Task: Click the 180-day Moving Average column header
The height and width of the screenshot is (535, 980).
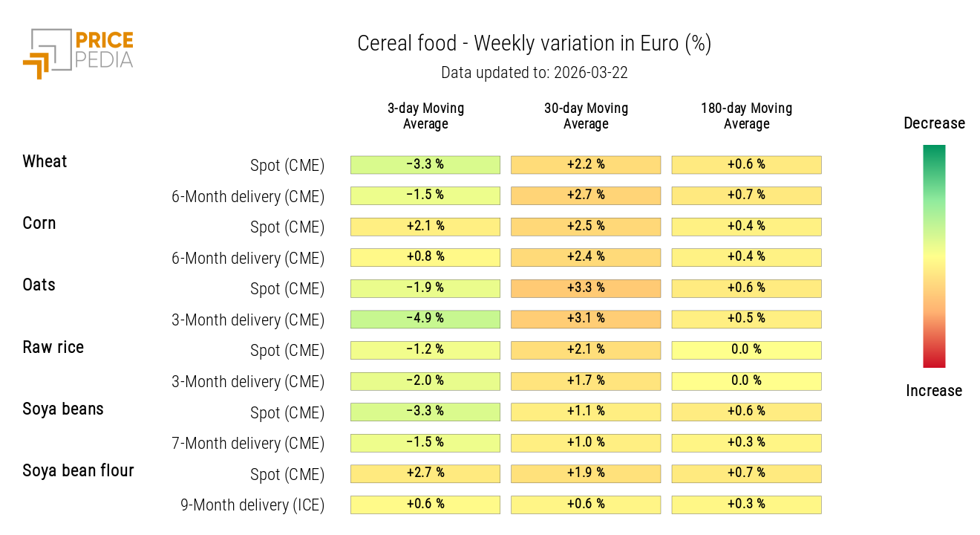Action: coord(746,116)
